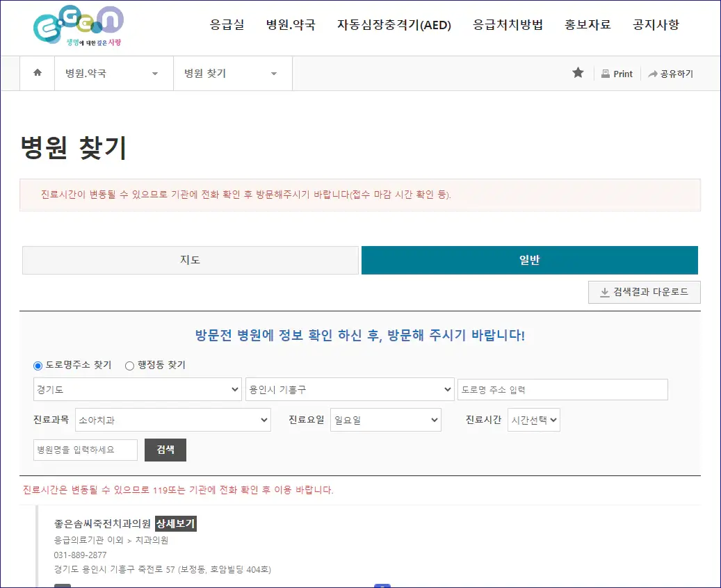Click the home icon in the breadcrumb bar
Image resolution: width=721 pixels, height=588 pixels.
(x=37, y=73)
